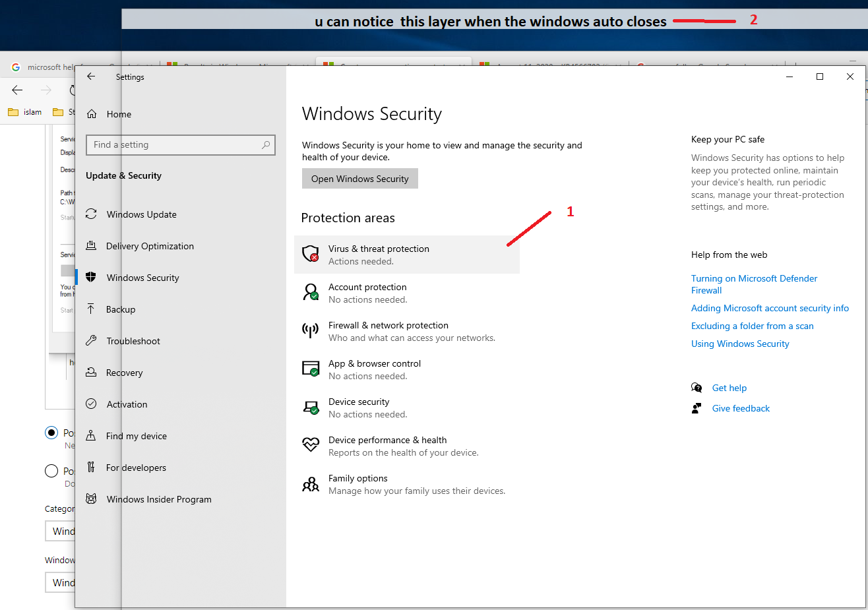Click the Actions needed status text

(361, 261)
